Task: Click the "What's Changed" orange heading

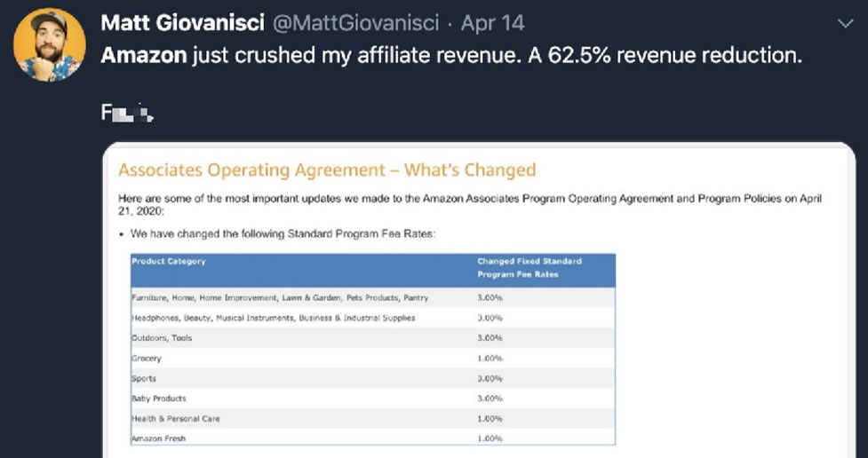Action: point(470,170)
